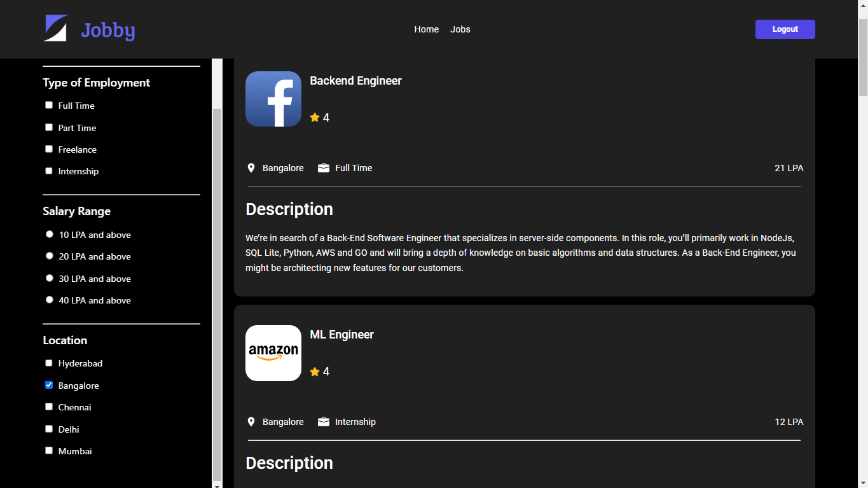This screenshot has height=488, width=868.
Task: Click the briefcase icon next to Internship
Action: tap(322, 421)
